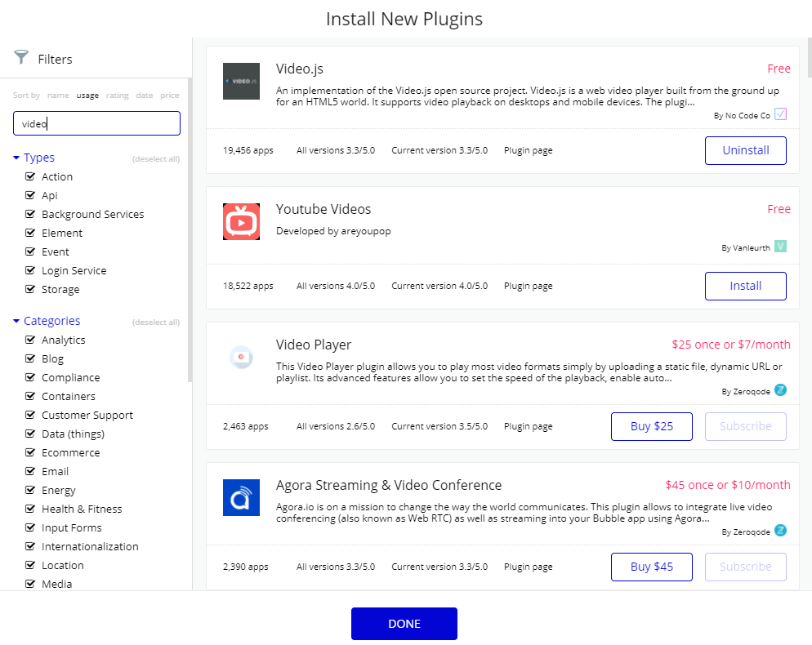
Task: Click the No Code Co author badge icon
Action: (x=780, y=113)
